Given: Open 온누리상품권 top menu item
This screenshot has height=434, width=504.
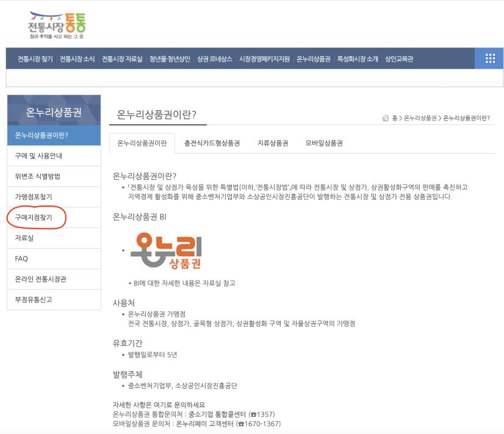Looking at the screenshot, I should pos(314,59).
